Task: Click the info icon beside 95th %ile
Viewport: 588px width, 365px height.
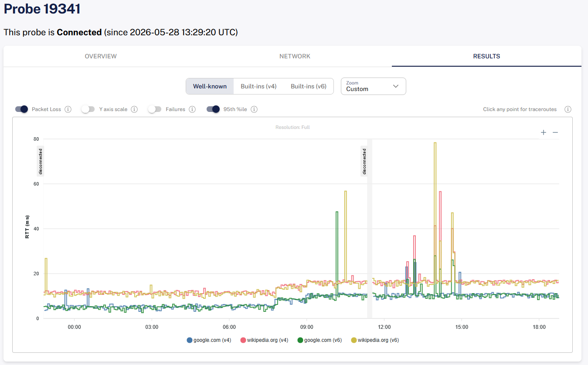Action: 254,109
